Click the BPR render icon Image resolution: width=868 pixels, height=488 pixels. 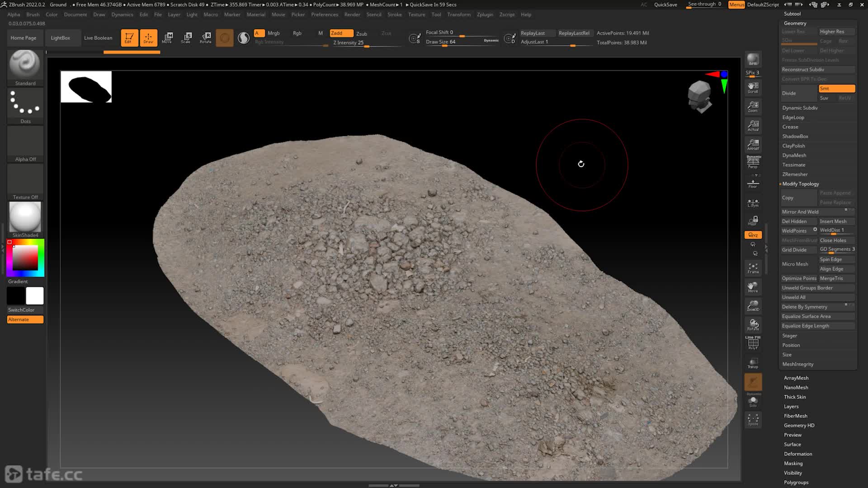[753, 59]
